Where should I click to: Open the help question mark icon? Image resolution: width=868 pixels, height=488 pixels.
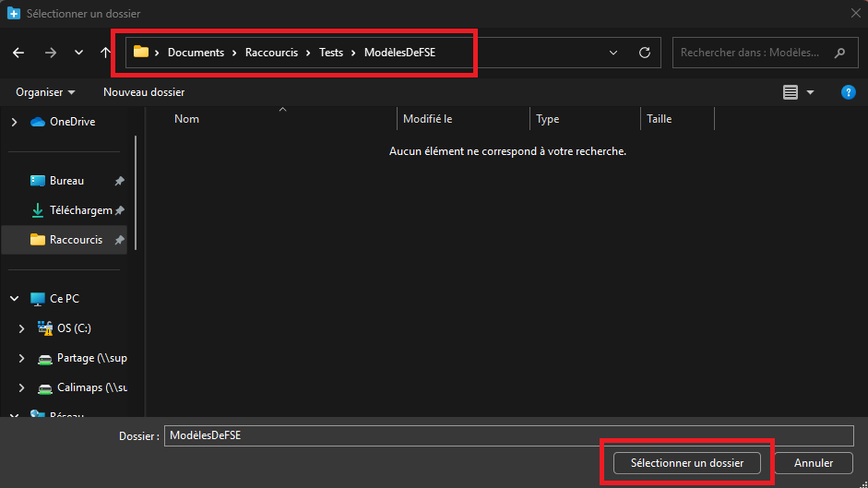849,92
